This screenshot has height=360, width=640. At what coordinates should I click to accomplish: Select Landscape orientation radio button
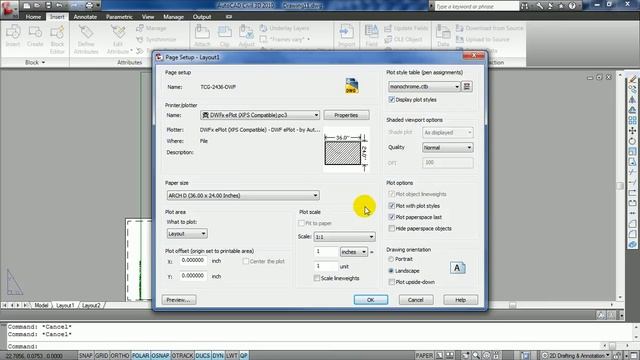(x=391, y=271)
